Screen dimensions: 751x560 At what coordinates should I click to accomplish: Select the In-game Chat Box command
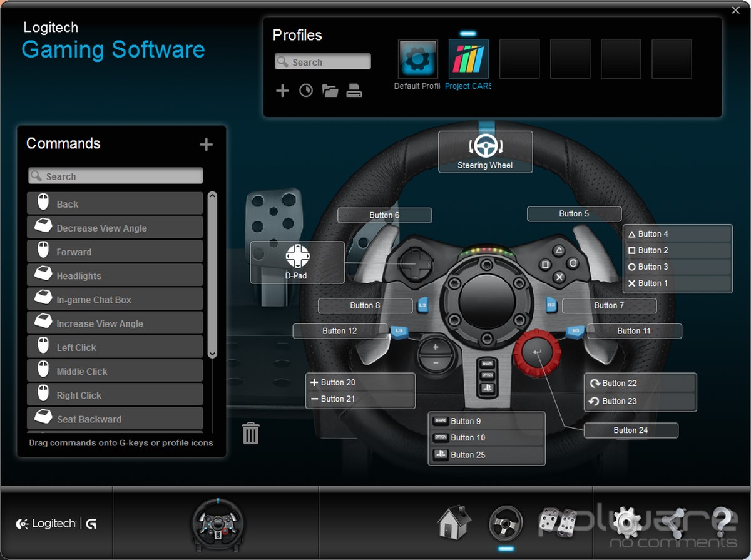(115, 300)
